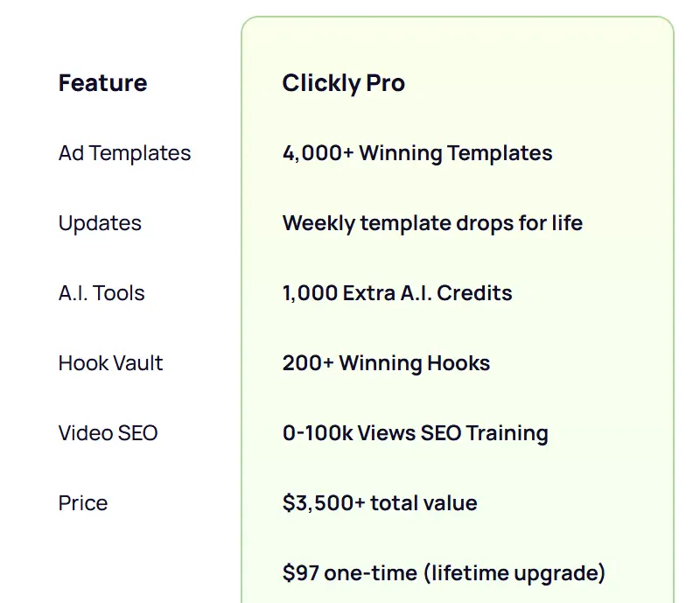The image size is (700, 603).
Task: Click the A.I. Tools row label
Action: point(101,293)
